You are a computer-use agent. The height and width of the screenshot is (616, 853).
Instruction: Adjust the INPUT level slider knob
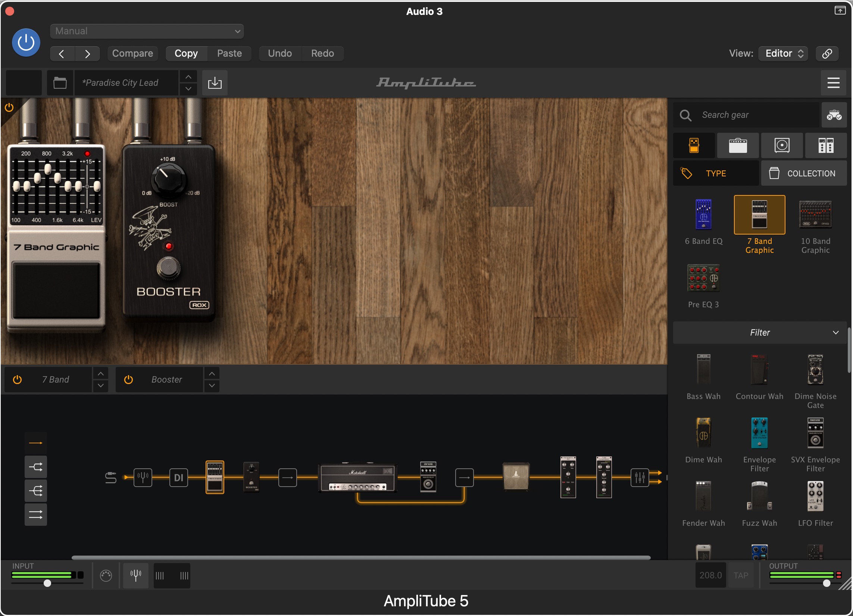[47, 583]
